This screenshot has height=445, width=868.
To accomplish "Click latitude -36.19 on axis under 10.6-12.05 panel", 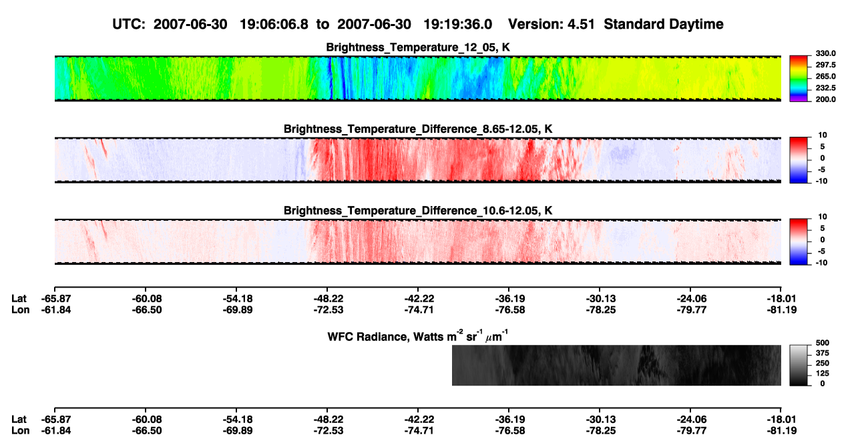I will tap(510, 298).
